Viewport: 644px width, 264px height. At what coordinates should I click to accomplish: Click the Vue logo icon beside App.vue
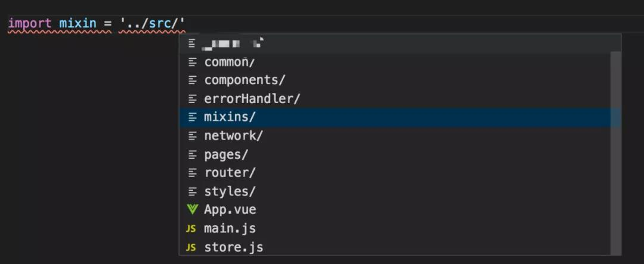(192, 210)
